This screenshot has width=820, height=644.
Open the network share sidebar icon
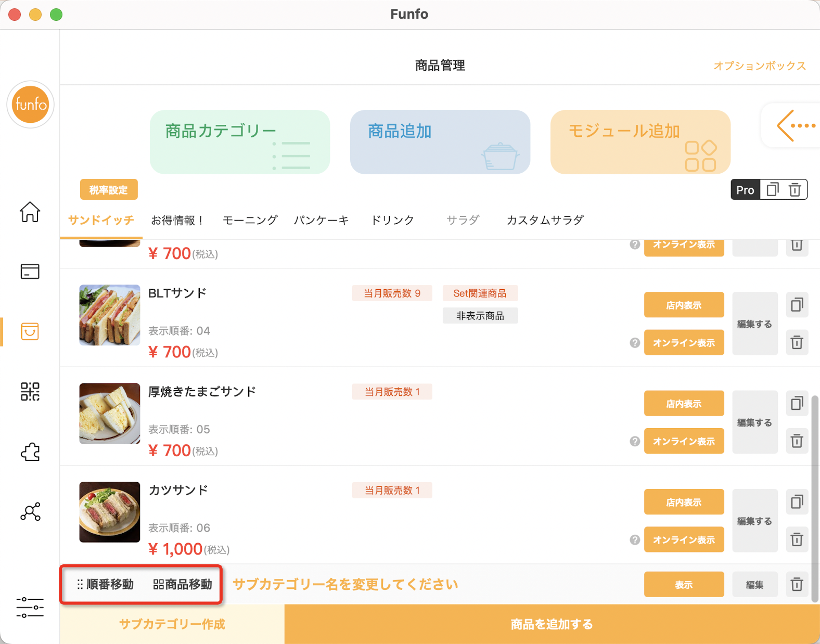(30, 512)
